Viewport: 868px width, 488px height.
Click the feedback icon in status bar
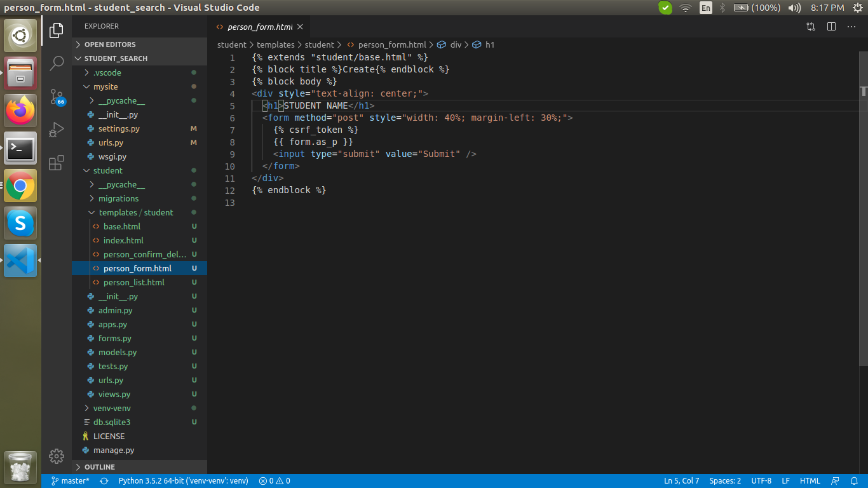click(x=836, y=481)
